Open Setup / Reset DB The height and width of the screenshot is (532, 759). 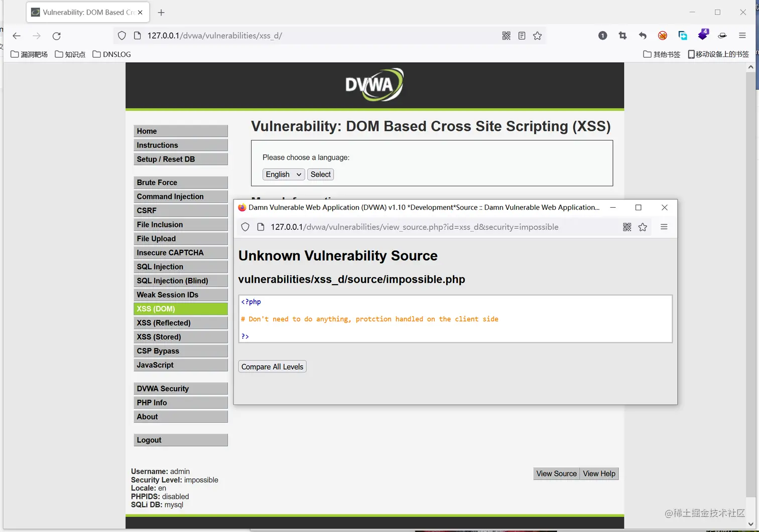click(181, 159)
